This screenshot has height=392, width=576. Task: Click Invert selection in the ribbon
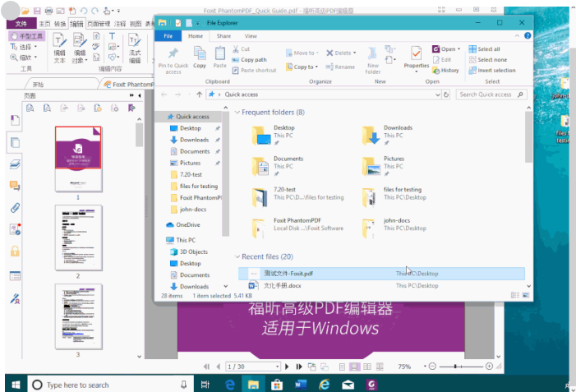pyautogui.click(x=492, y=70)
